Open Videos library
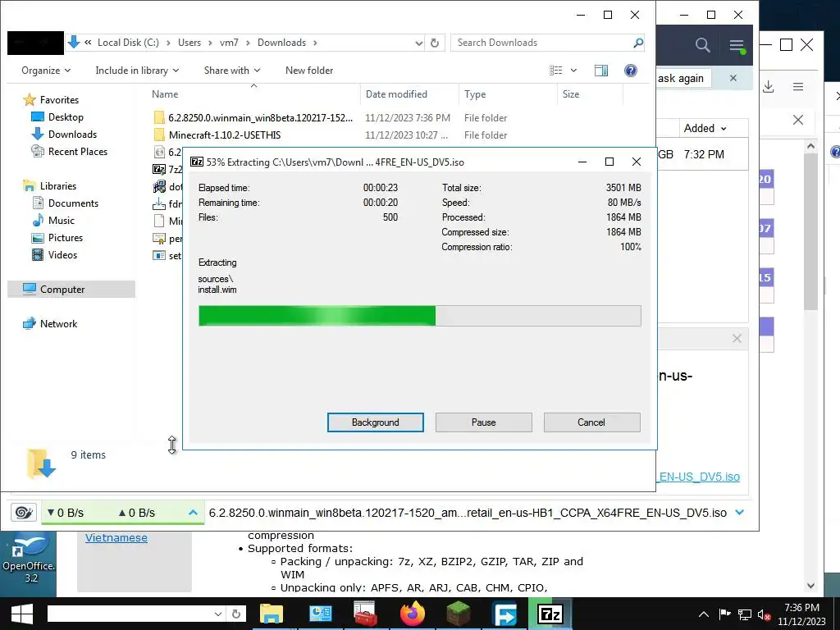The width and height of the screenshot is (840, 630). pos(62,255)
